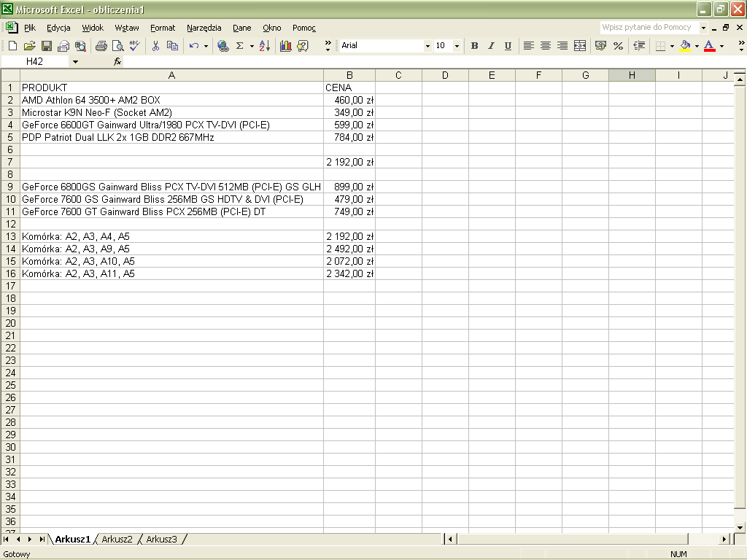Open the Okno menu
The image size is (747, 560).
tap(272, 28)
